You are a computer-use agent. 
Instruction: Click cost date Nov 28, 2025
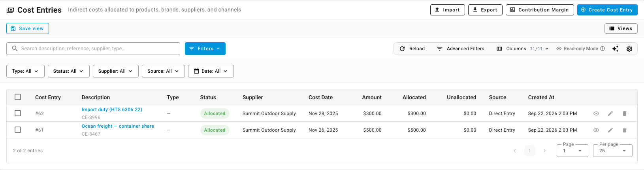323,113
